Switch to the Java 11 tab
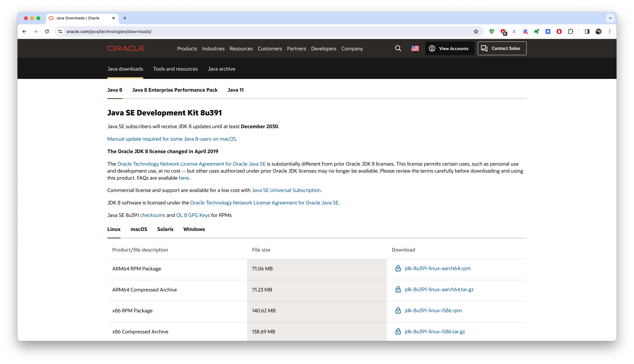Screen dimensions: 634x364 click(236, 90)
